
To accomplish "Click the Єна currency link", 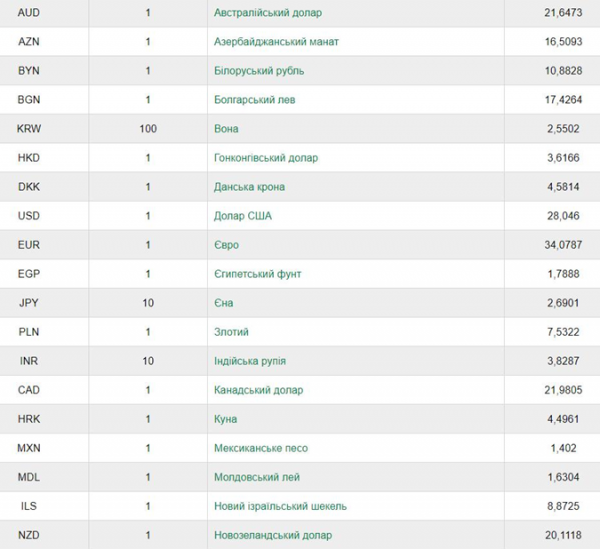I will point(223,303).
